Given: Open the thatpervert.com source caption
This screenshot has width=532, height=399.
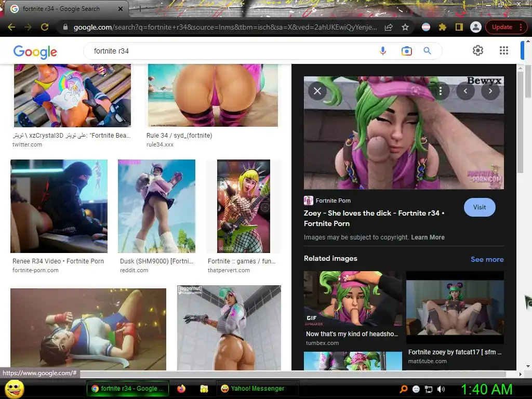Looking at the screenshot, I should point(229,270).
